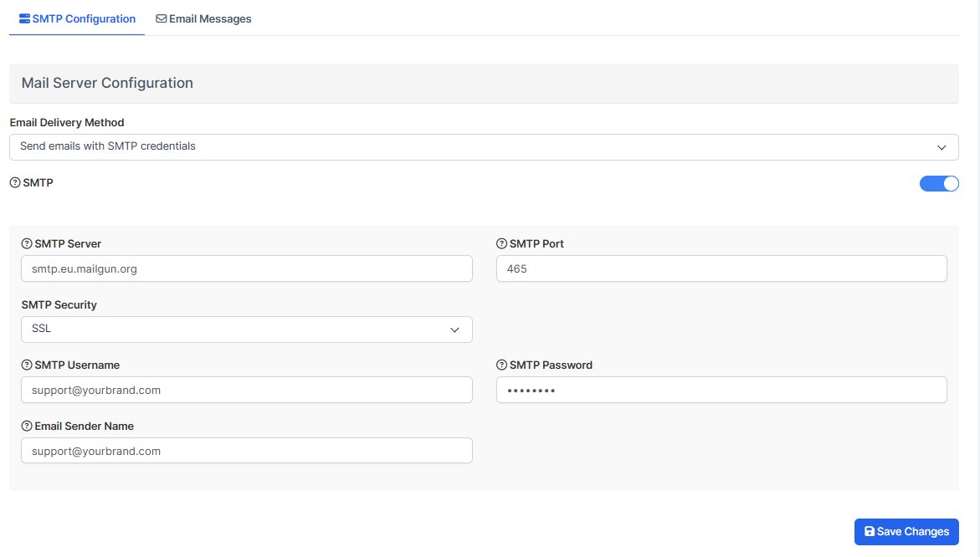Click the SMTP Password help icon
The image size is (980, 557).
tap(502, 365)
